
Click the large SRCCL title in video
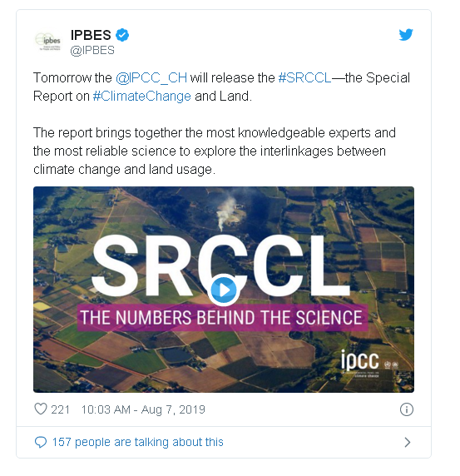(220, 265)
